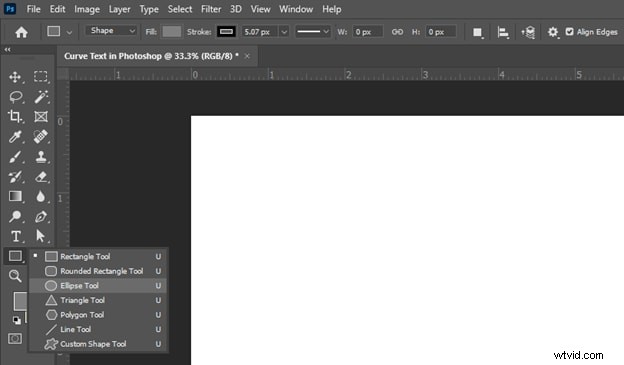Choose Rounded Rectangle Tool from flyout
Image resolution: width=624 pixels, height=365 pixels.
(x=98, y=271)
